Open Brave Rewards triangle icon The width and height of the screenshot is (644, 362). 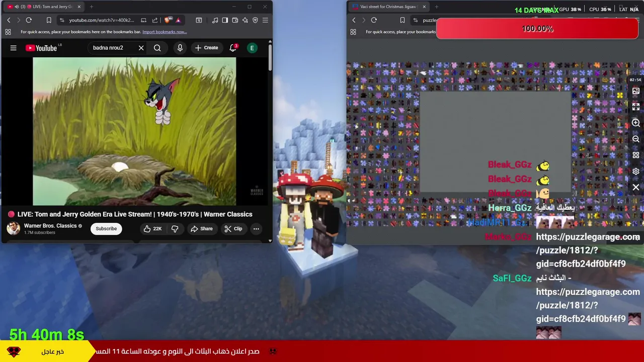tap(178, 20)
